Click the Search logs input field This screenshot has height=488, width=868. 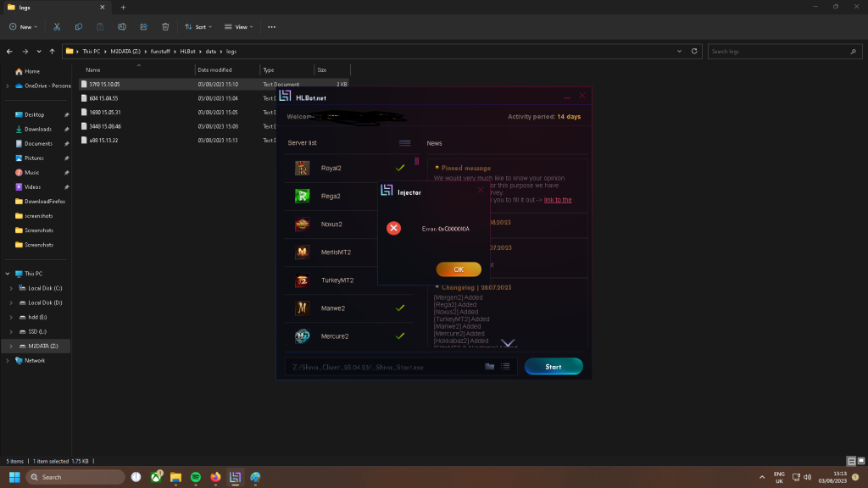tap(780, 52)
